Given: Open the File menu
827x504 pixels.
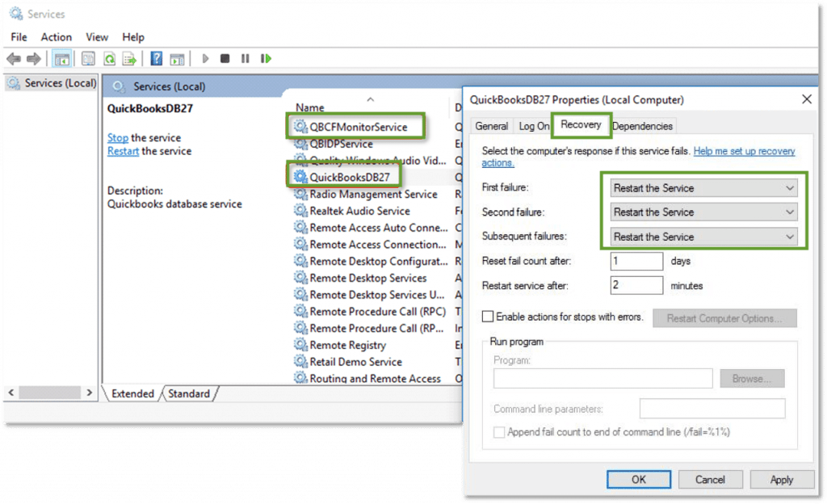Looking at the screenshot, I should pos(19,37).
